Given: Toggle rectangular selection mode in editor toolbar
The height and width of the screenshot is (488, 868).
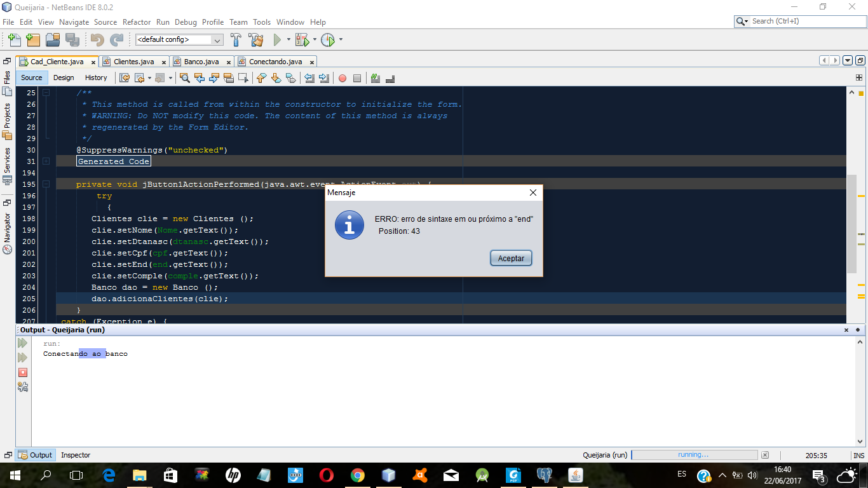Looking at the screenshot, I should click(x=243, y=78).
